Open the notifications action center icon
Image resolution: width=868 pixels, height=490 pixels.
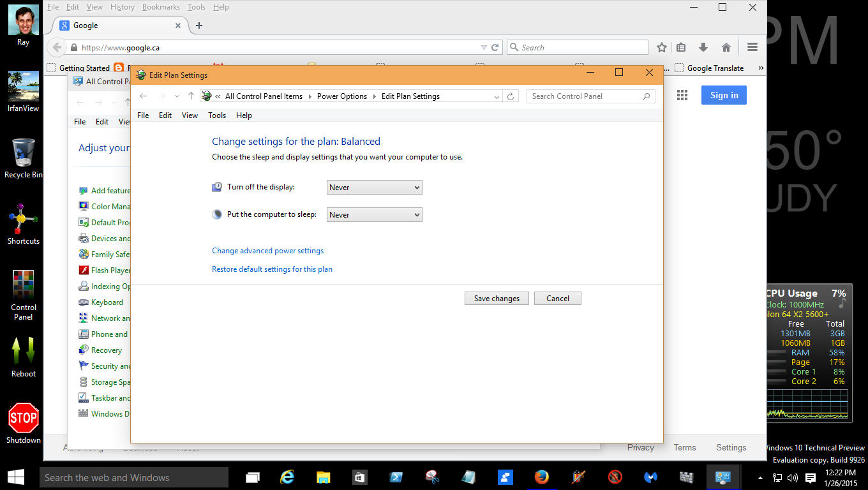810,478
